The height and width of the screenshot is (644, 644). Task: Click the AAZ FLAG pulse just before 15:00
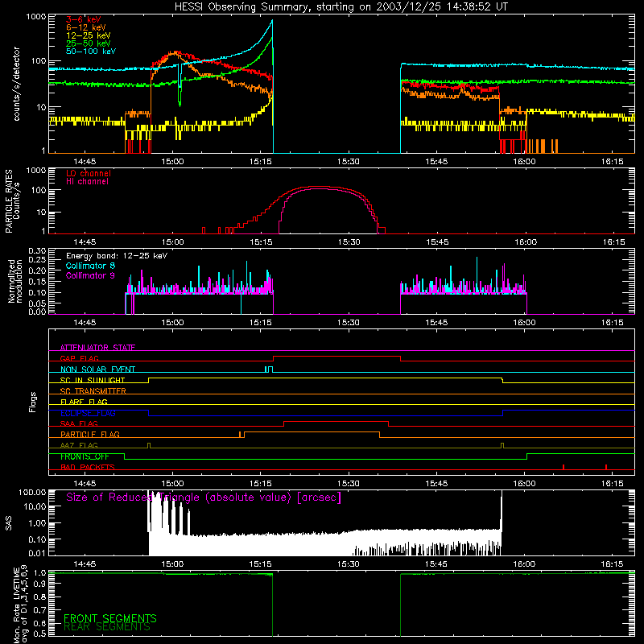pyautogui.click(x=149, y=446)
